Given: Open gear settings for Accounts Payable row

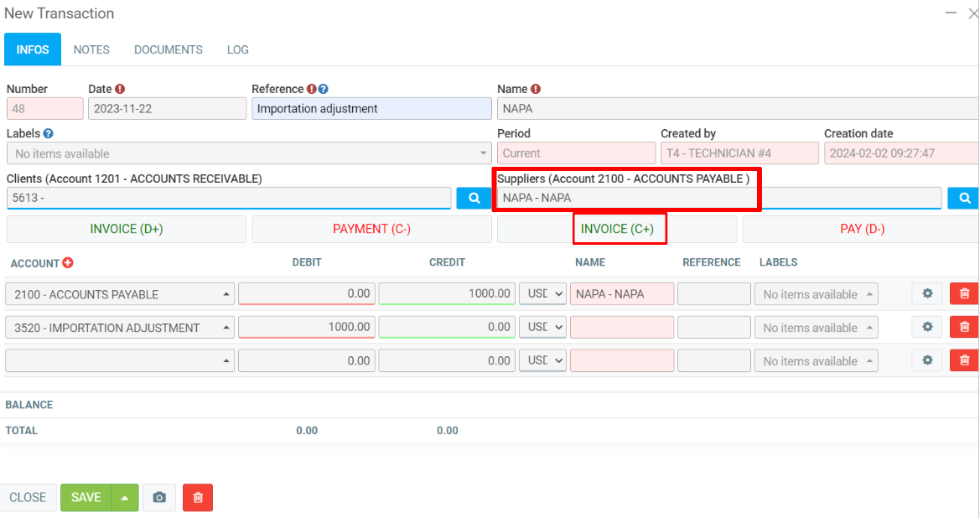Looking at the screenshot, I should 927,294.
